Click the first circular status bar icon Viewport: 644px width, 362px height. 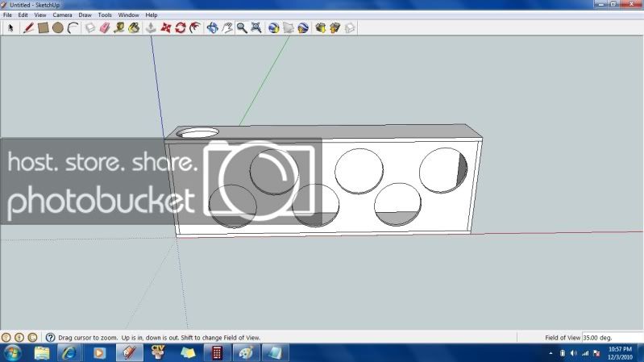click(6, 337)
